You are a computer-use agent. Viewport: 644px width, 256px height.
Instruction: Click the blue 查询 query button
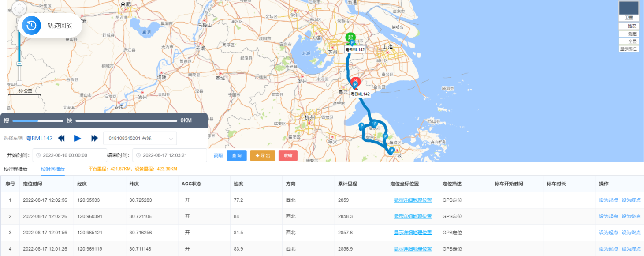click(236, 155)
